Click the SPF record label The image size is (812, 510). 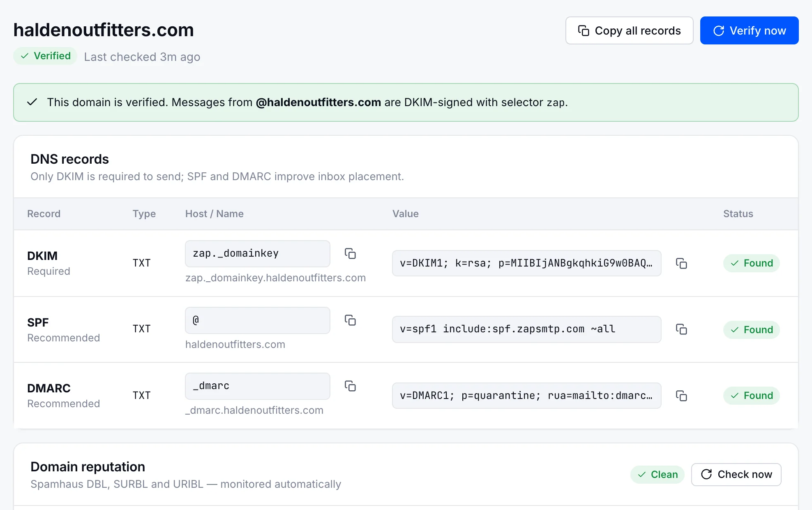38,322
